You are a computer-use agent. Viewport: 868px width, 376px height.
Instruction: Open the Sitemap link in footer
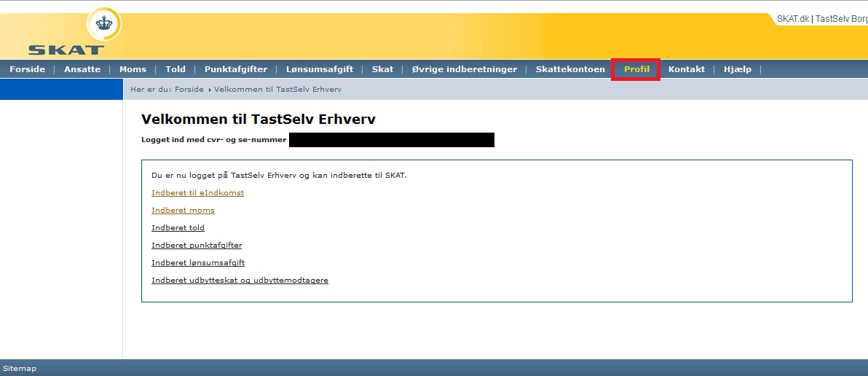pyautogui.click(x=20, y=368)
